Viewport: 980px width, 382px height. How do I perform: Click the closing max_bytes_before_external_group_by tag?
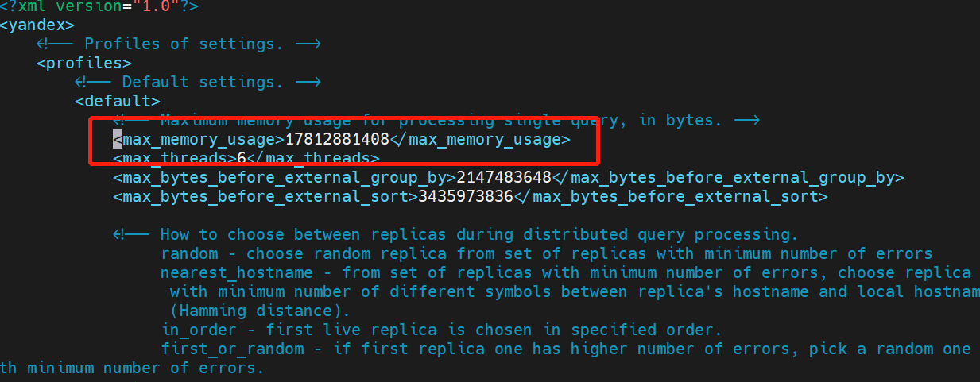tap(728, 178)
